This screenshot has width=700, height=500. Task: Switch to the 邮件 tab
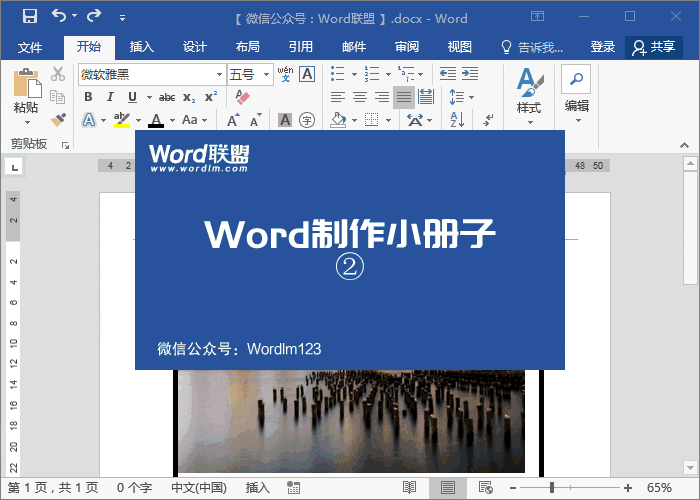click(354, 47)
